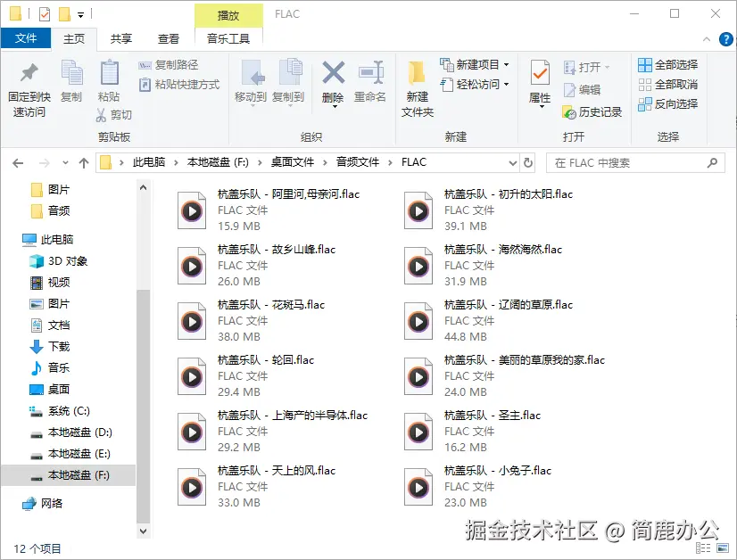The width and height of the screenshot is (737, 560).
Task: Click the properties checkmark icon in title bar
Action: click(45, 14)
